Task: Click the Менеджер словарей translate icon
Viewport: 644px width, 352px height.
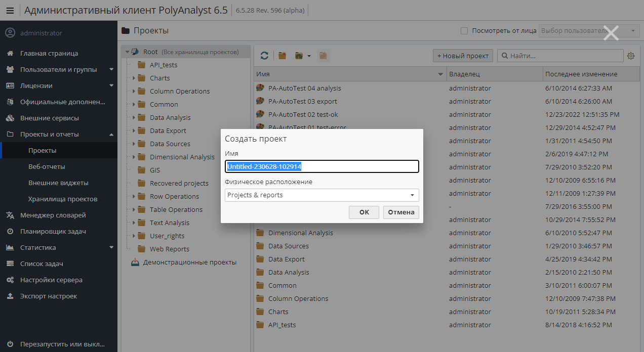Action: 10,215
